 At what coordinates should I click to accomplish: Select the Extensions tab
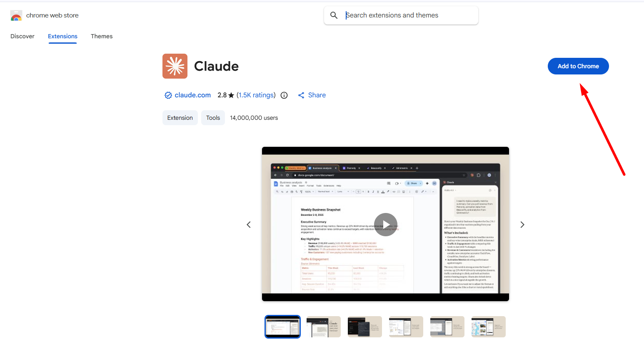tap(62, 36)
